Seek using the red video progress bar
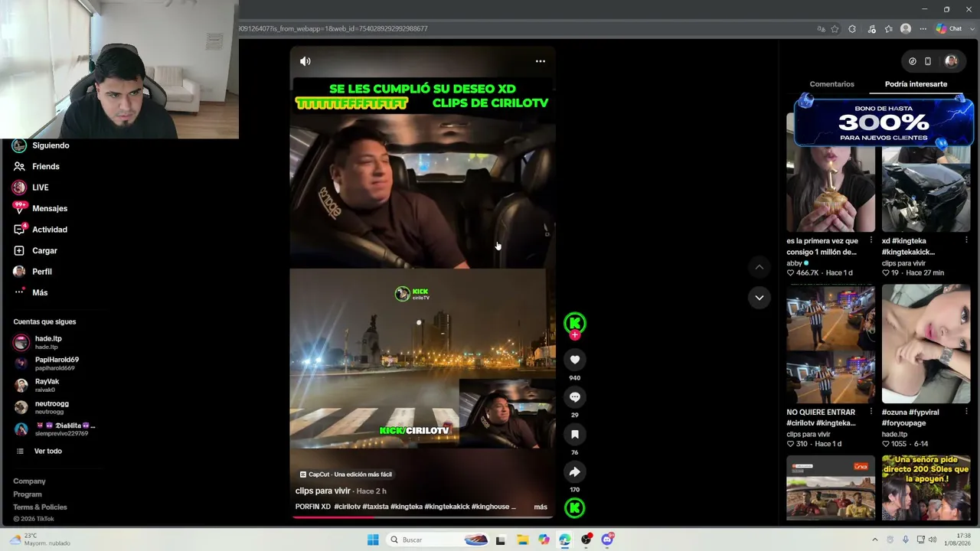Image resolution: width=980 pixels, height=551 pixels. [422, 517]
